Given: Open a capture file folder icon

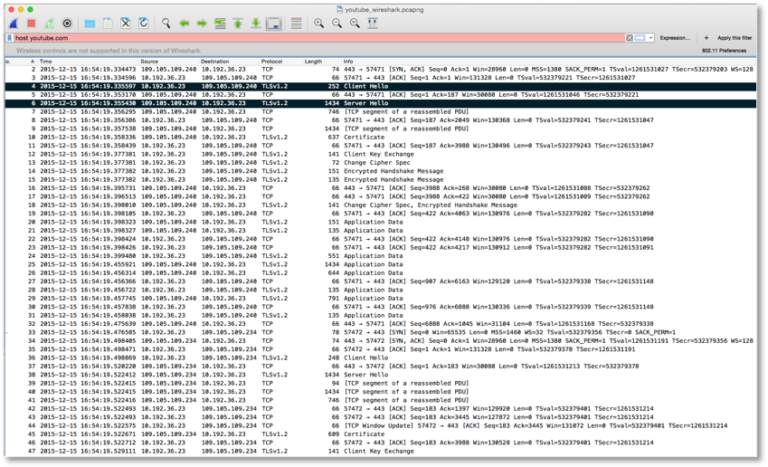Looking at the screenshot, I should 90,21.
